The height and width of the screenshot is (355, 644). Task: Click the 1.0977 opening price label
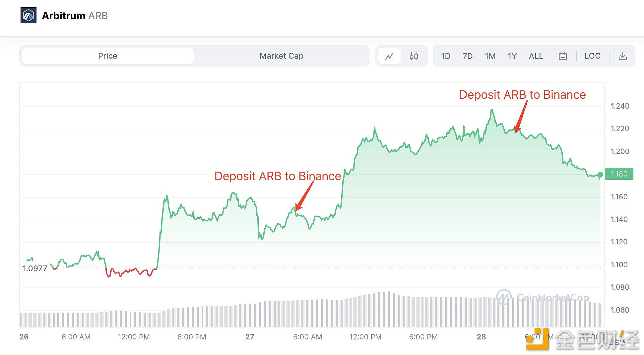[x=35, y=268]
